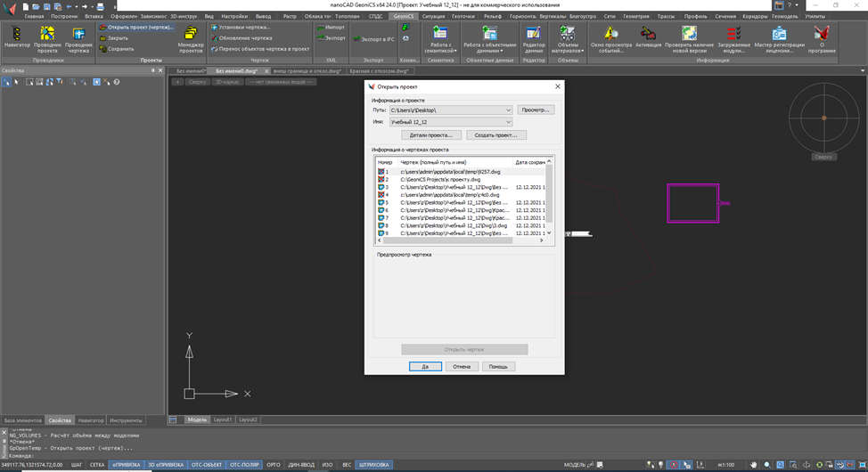Click the Undo arrow in quick access
This screenshot has height=472, width=868.
(70, 6)
